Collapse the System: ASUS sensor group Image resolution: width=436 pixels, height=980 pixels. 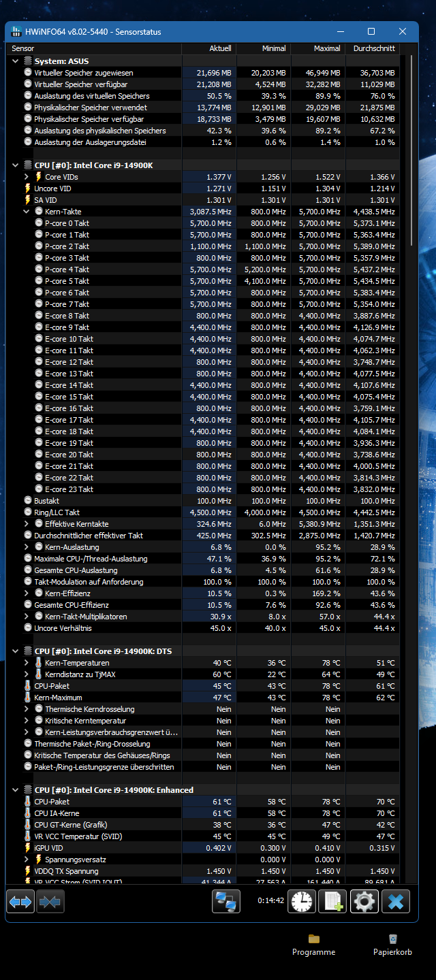[16, 61]
